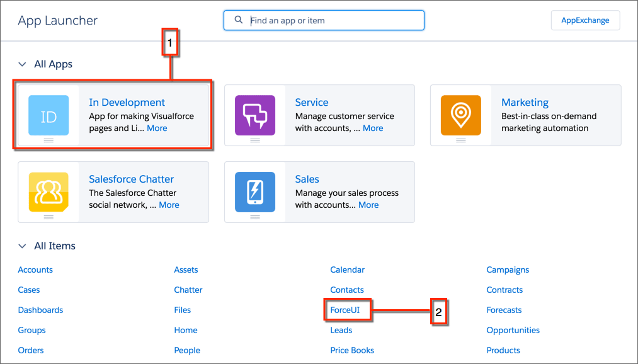
Task: Open the Assets item
Action: [186, 270]
